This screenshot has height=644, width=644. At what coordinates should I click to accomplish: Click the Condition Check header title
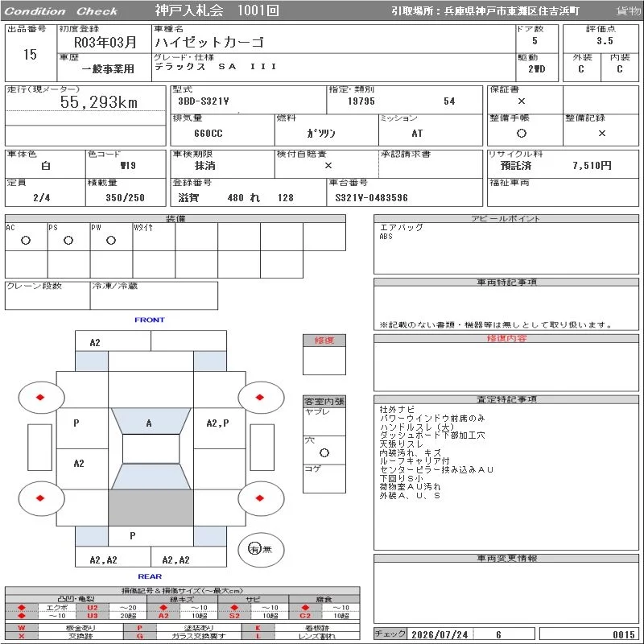(x=61, y=11)
